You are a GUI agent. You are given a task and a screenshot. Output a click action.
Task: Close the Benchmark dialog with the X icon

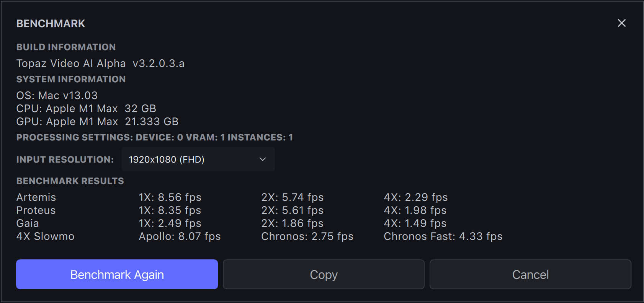coord(621,23)
